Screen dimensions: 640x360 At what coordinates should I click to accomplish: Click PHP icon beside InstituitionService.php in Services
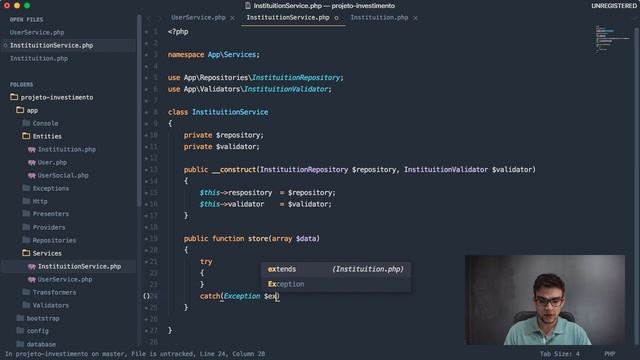click(32, 267)
